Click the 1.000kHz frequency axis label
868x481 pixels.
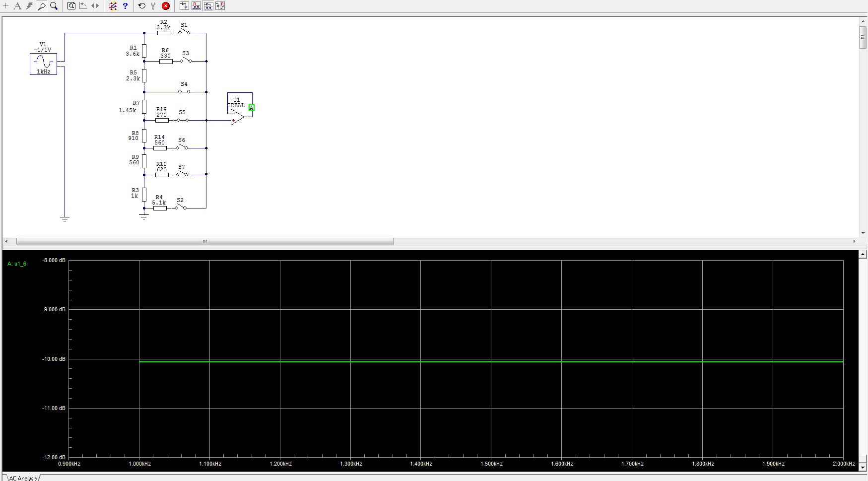click(x=140, y=464)
